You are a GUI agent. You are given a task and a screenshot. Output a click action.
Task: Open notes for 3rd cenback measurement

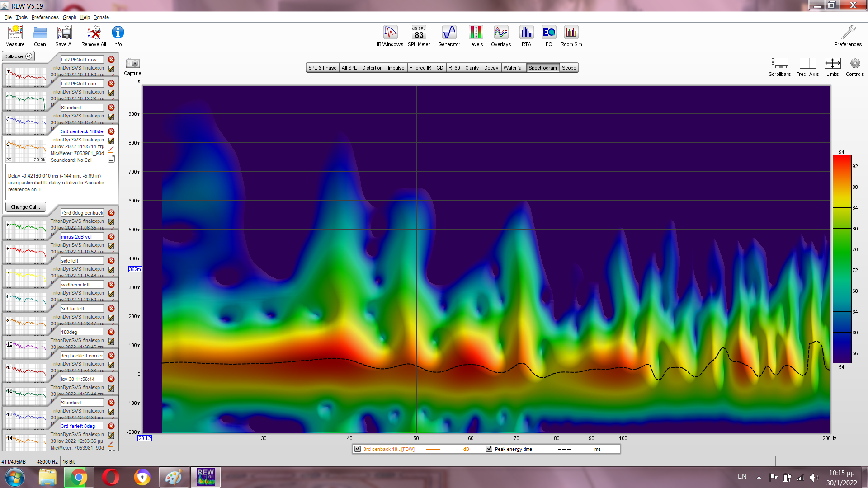(111, 159)
